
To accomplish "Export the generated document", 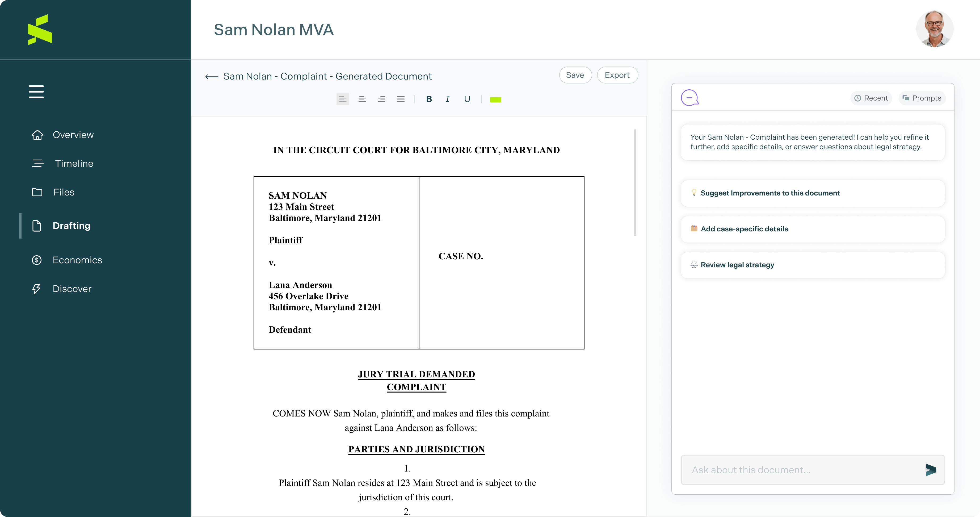I will [x=617, y=75].
